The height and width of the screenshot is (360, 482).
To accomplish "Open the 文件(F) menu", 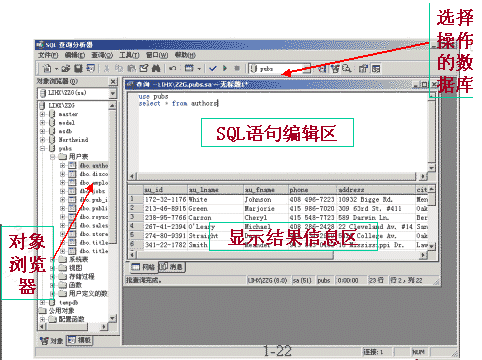I will point(48,55).
